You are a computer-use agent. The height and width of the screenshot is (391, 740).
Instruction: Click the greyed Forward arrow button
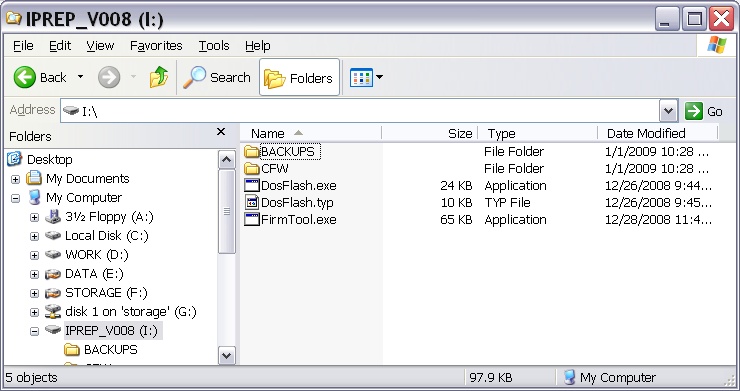[109, 77]
